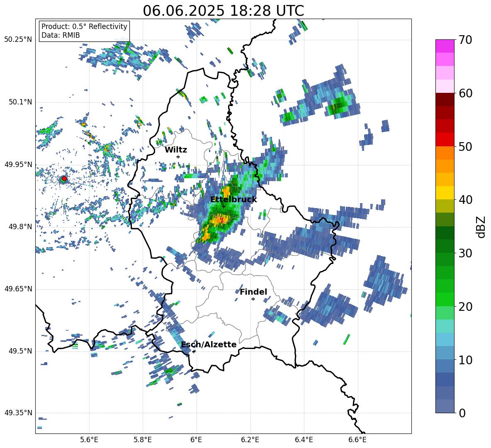This screenshot has height=448, width=491.
Task: Click longitude label 6°E
Action: (196, 440)
